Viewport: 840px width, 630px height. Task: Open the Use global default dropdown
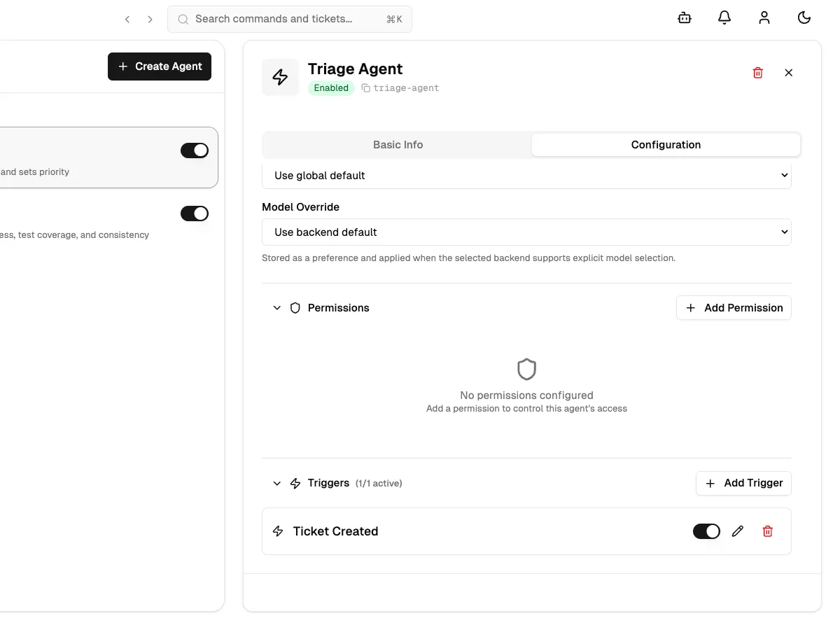tap(526, 175)
